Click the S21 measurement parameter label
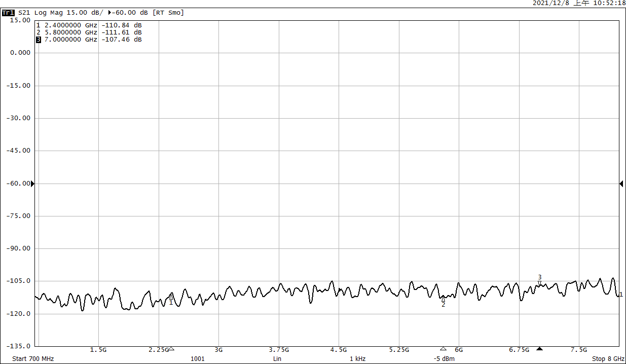 (x=25, y=13)
